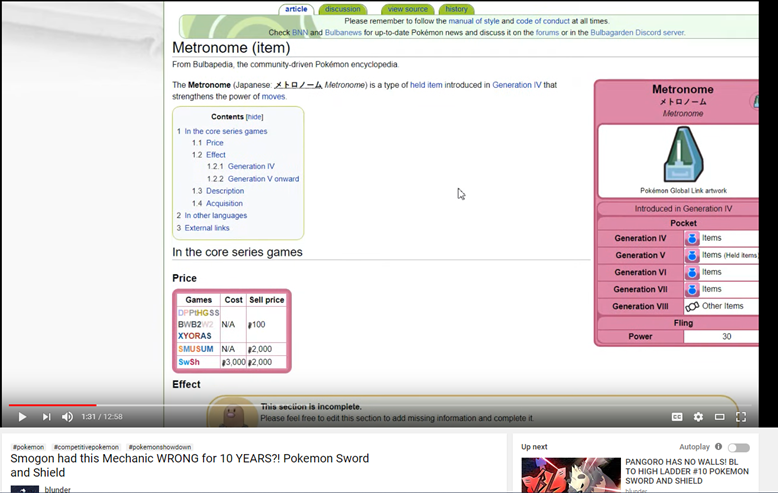This screenshot has width=778, height=493.
Task: Open PANGORO HAS NO WALLS video title
Action: [687, 471]
